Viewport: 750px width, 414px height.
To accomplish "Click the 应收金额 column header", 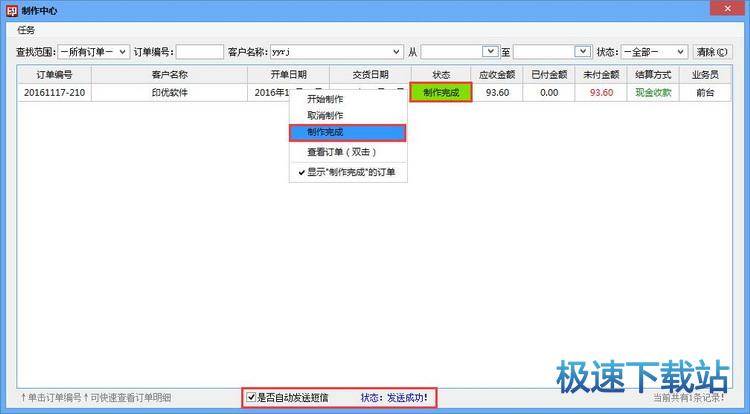I will point(497,75).
